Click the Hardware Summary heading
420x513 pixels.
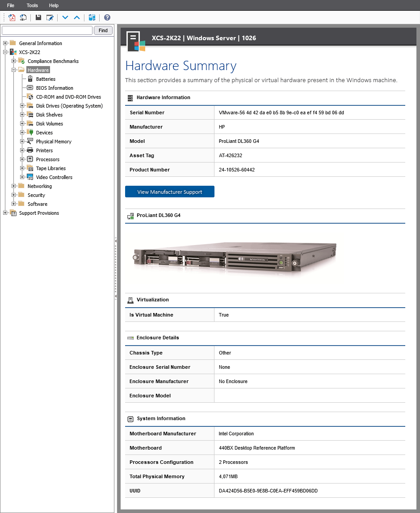pos(181,66)
